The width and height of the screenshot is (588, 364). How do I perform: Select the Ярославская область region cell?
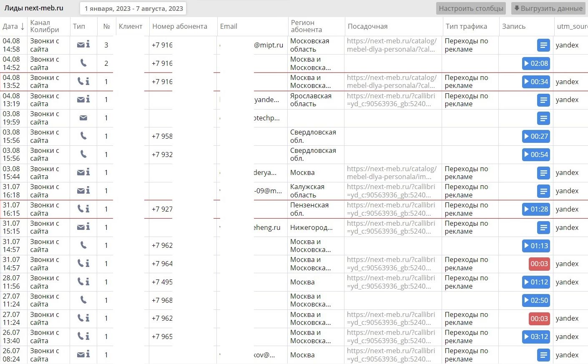[311, 100]
